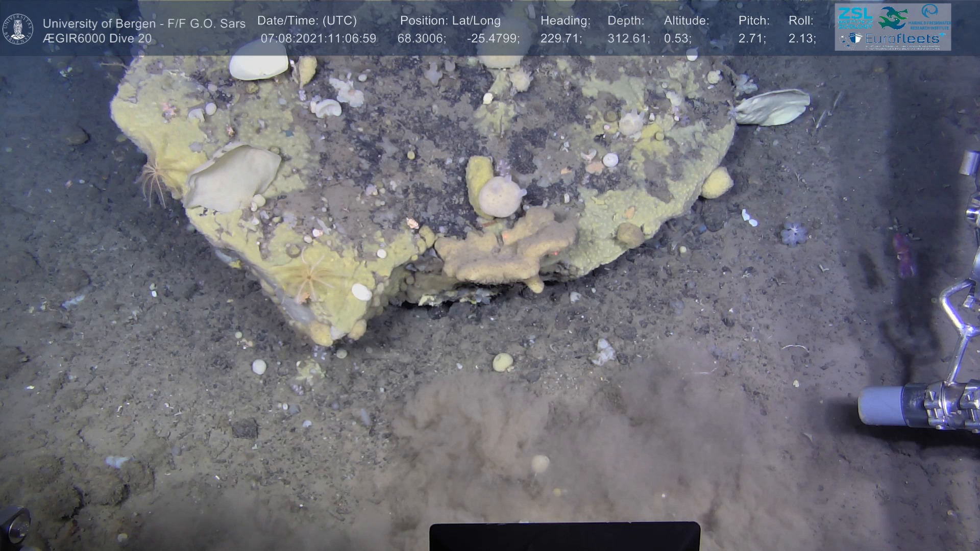The height and width of the screenshot is (551, 980).
Task: Click the green-blue twin fish logo
Action: point(893,17)
